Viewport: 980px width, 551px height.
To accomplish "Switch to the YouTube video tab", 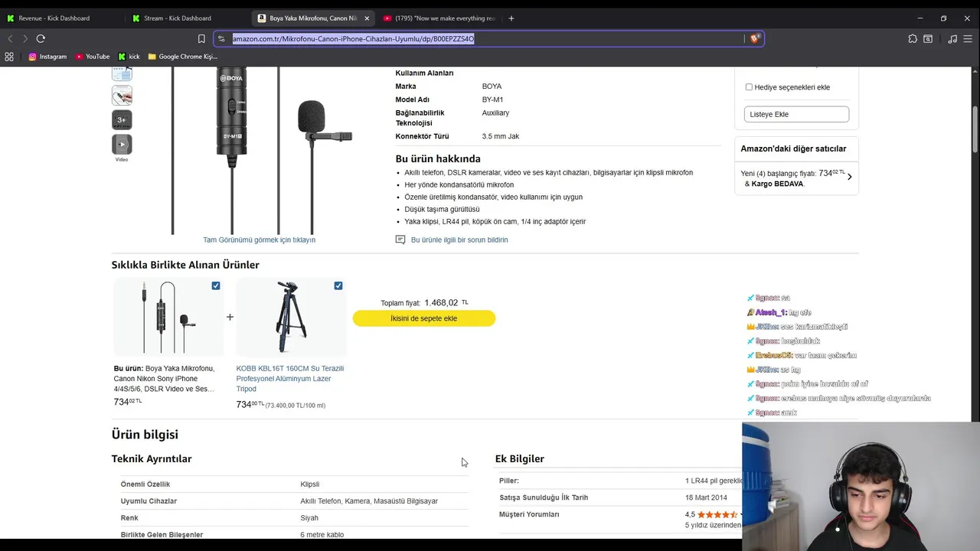I will pos(440,18).
